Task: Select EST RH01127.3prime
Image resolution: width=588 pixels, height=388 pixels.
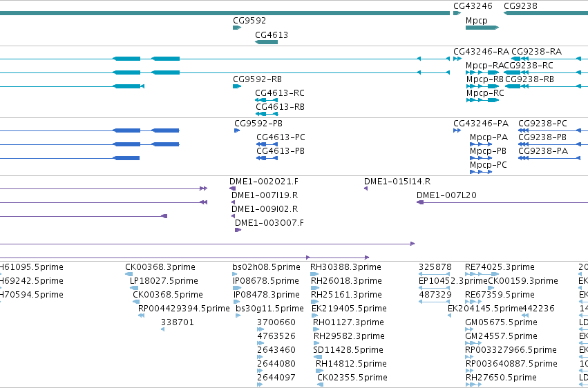Action: [x=316, y=329]
